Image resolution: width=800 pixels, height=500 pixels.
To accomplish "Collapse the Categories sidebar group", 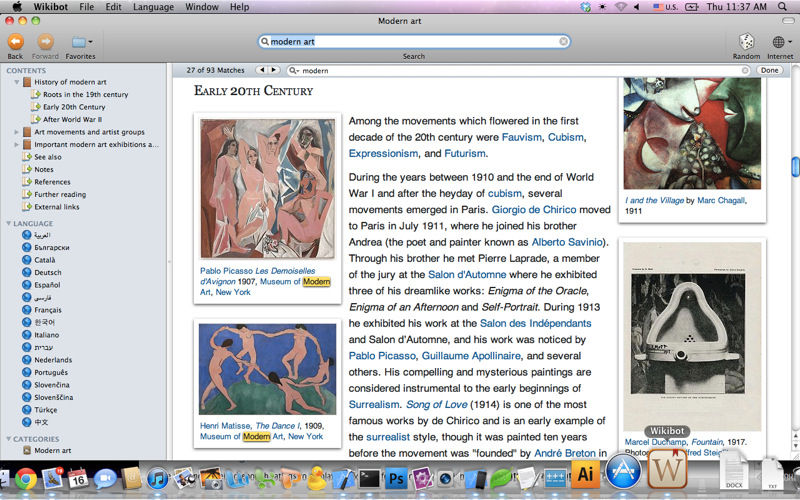I will coord(9,439).
